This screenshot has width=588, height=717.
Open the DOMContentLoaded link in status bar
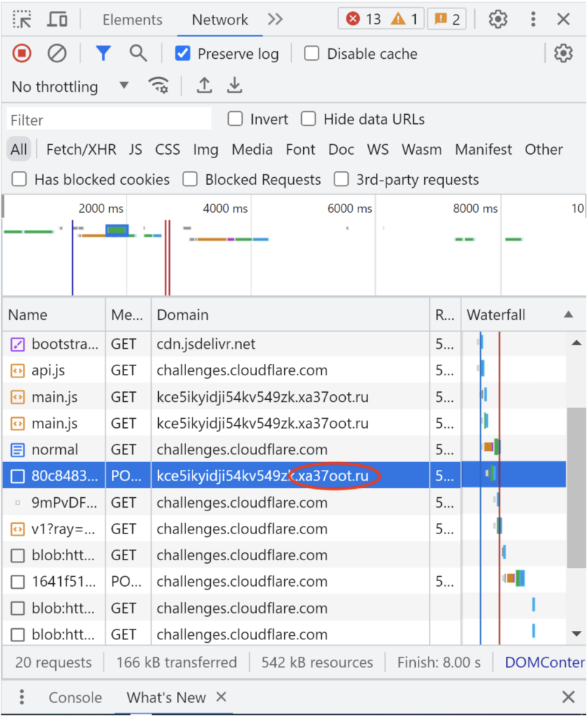(x=545, y=662)
